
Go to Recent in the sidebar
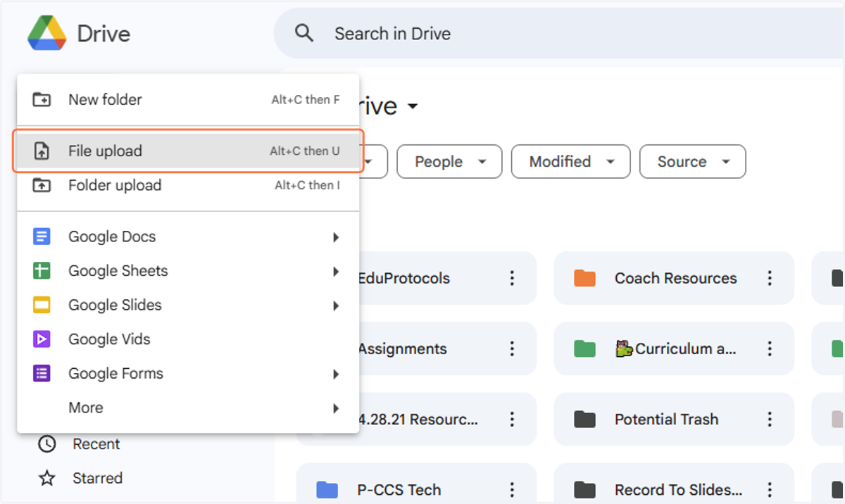click(96, 444)
